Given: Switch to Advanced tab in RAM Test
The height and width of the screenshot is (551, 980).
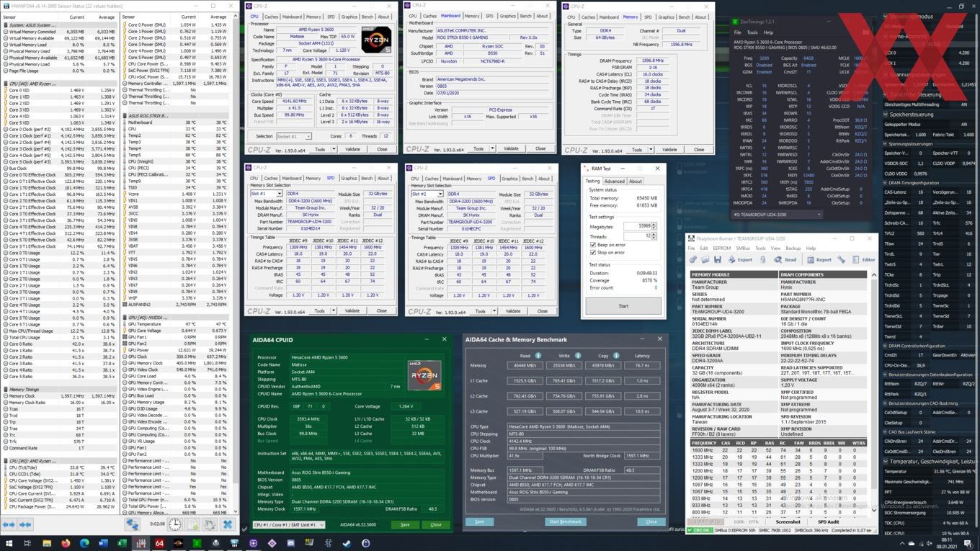Looking at the screenshot, I should coord(614,181).
